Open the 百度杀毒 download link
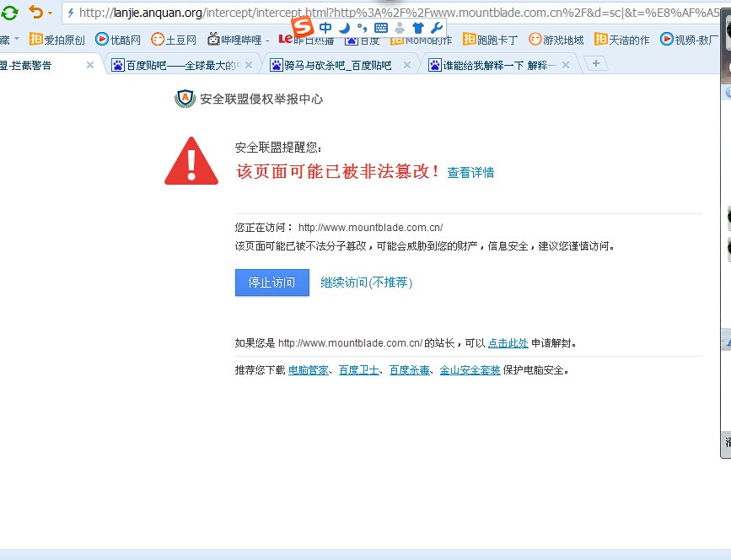The height and width of the screenshot is (560, 731). click(x=409, y=370)
